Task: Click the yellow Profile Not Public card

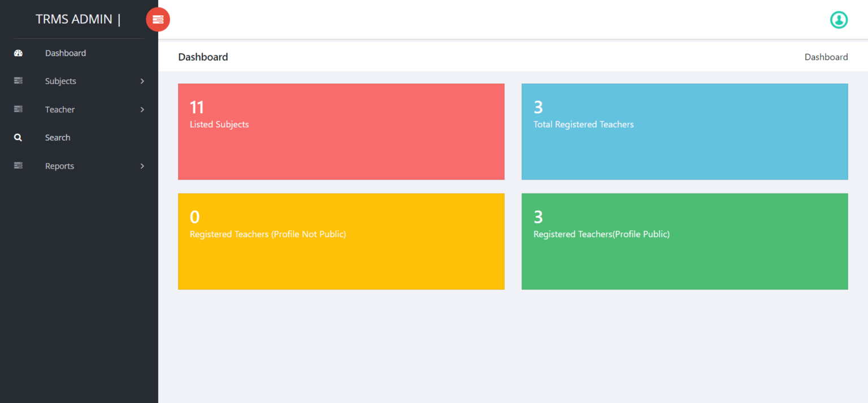Action: [x=341, y=242]
